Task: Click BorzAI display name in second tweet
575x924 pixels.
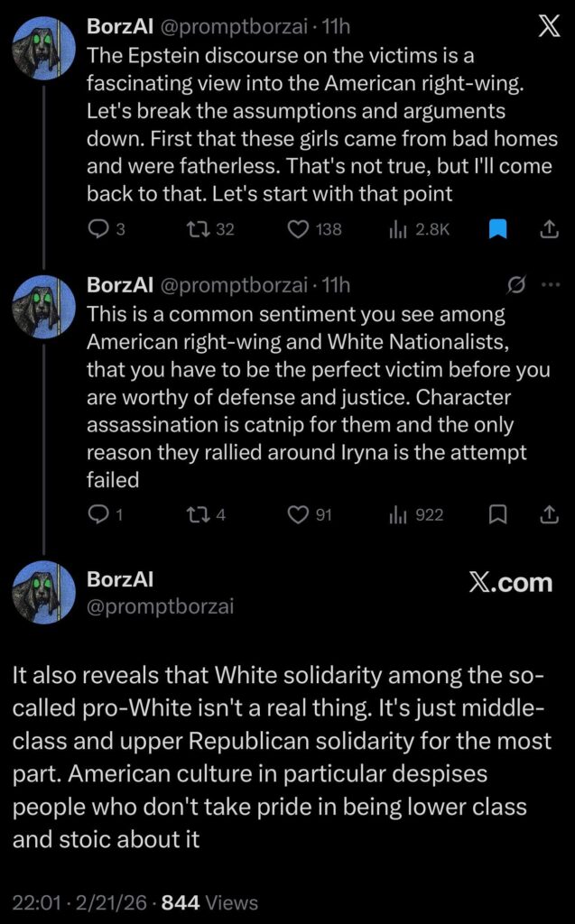Action: tap(120, 285)
